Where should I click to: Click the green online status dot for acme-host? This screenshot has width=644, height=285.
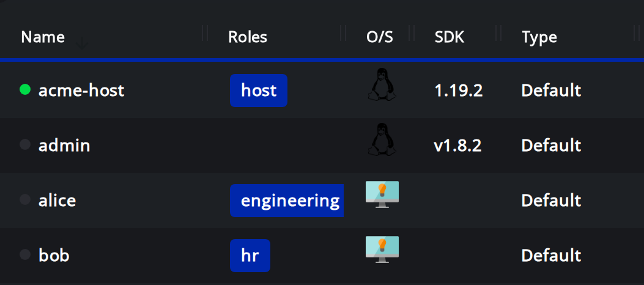click(25, 89)
